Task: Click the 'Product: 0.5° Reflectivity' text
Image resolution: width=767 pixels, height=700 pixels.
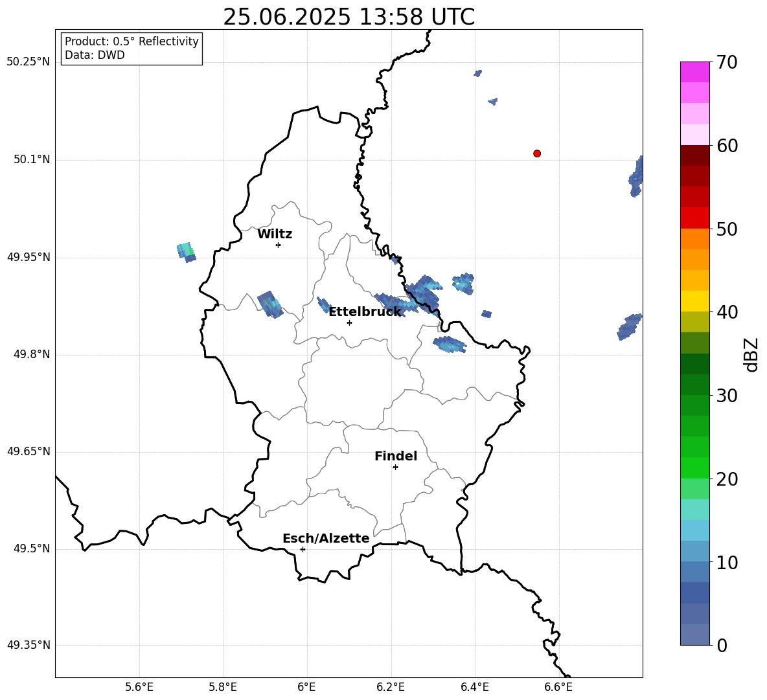Action: coord(132,41)
